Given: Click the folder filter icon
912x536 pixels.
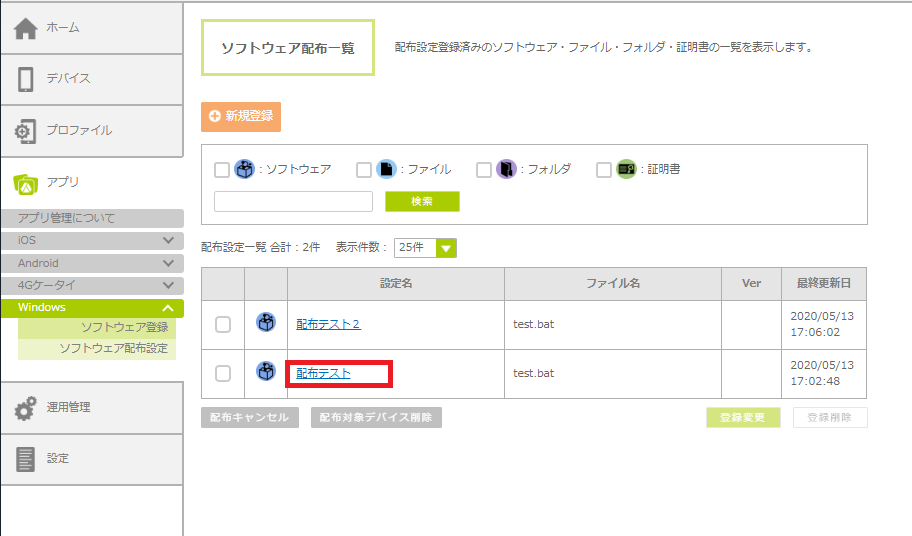Looking at the screenshot, I should tap(508, 170).
